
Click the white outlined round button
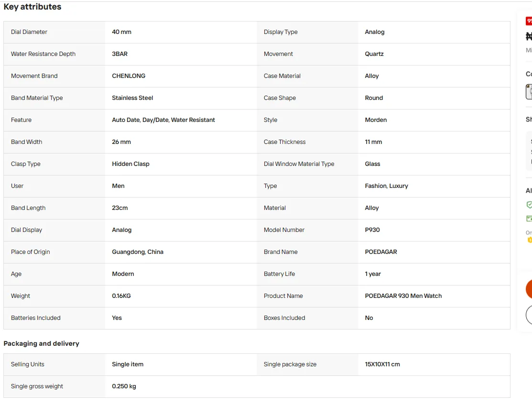tap(529, 315)
